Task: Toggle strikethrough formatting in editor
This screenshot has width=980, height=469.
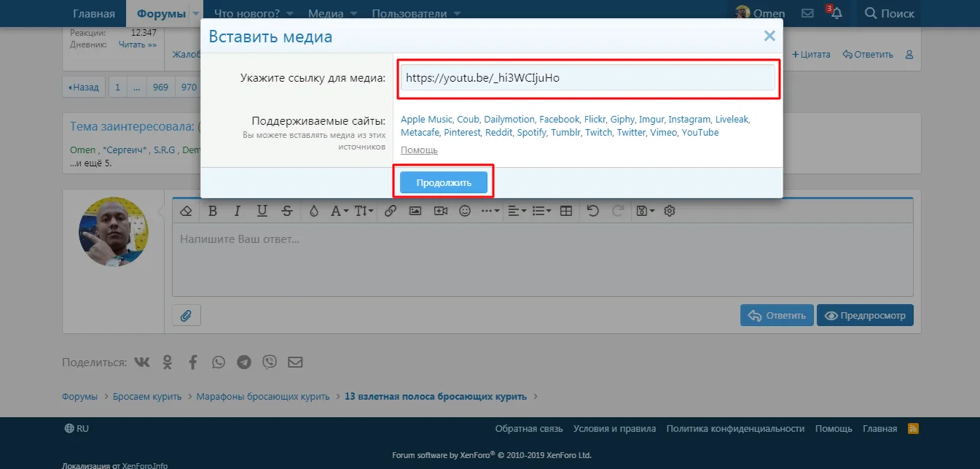Action: [287, 211]
